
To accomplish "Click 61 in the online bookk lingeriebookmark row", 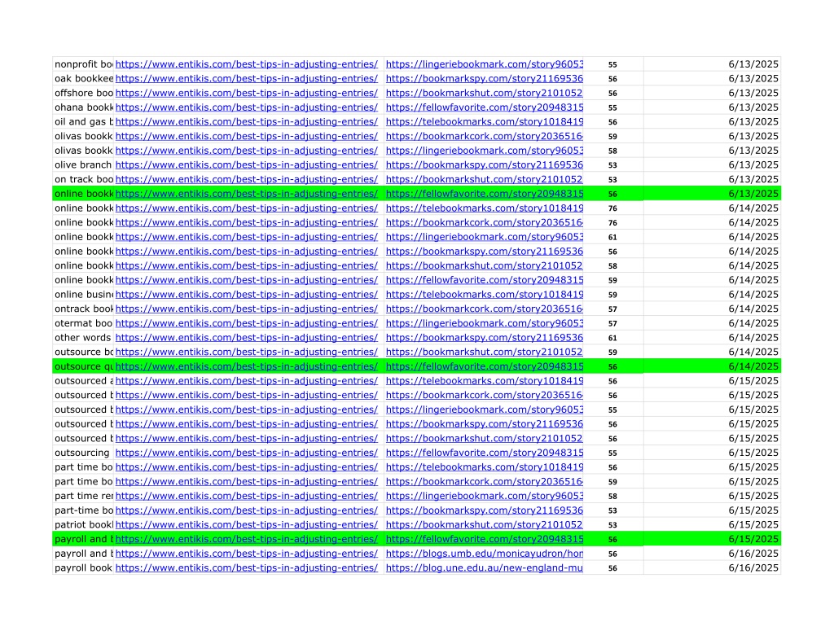I will 612,237.
